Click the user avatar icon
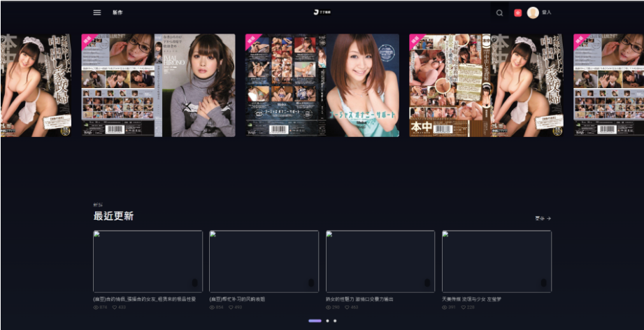Screen dimensions: 644x330 533,13
